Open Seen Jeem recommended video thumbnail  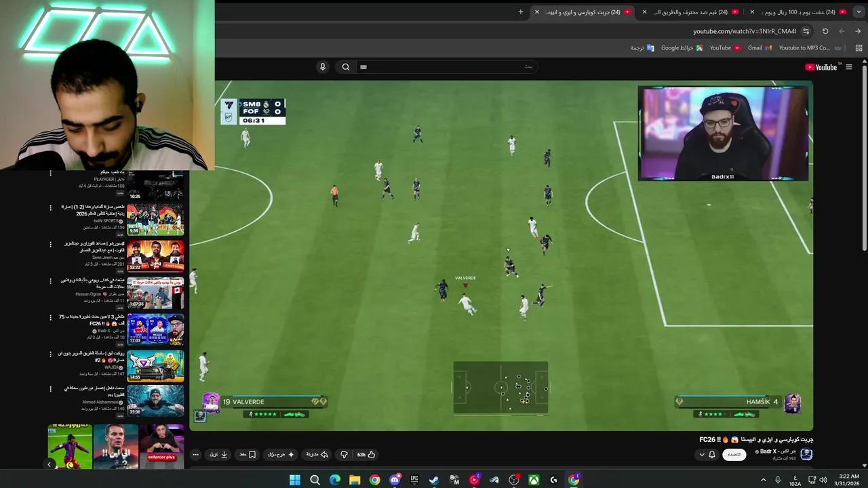pyautogui.click(x=155, y=256)
